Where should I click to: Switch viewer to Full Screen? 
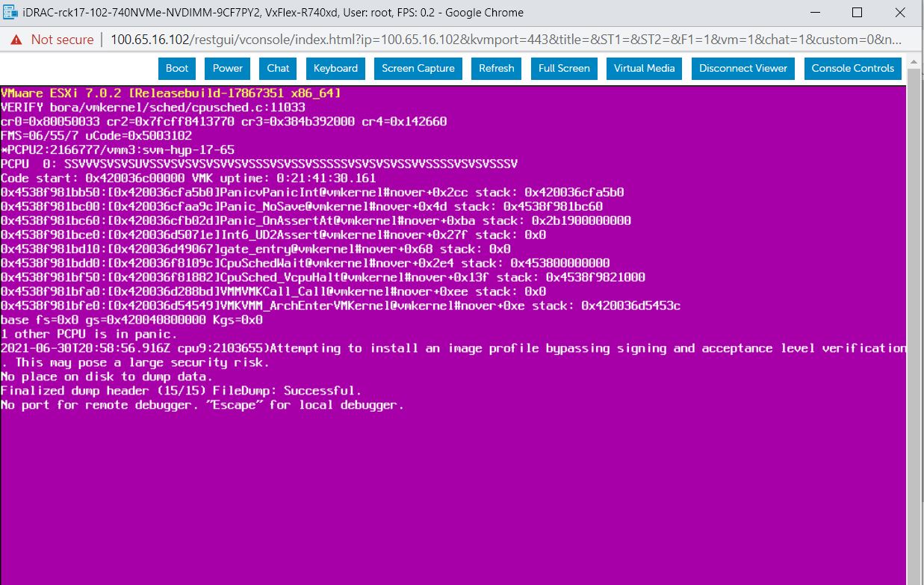tap(564, 68)
